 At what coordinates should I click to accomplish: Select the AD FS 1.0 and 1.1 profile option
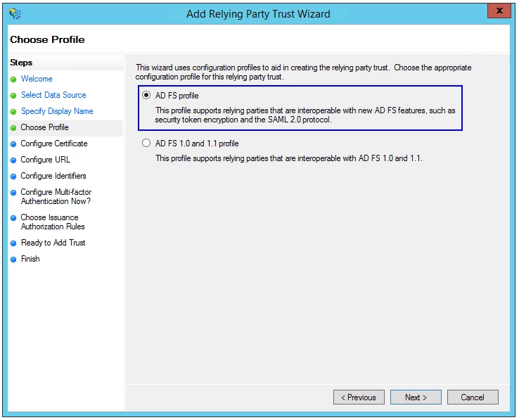pos(146,143)
